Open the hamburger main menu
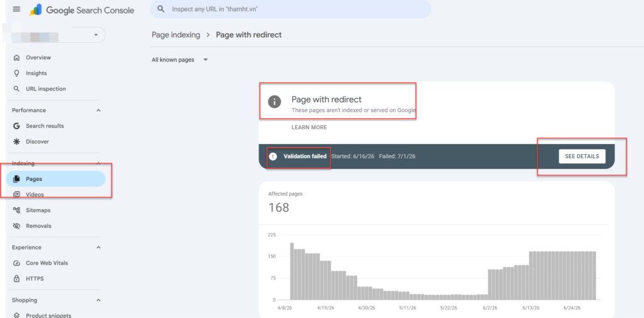Screen dimensions: 644x318 tap(16, 9)
